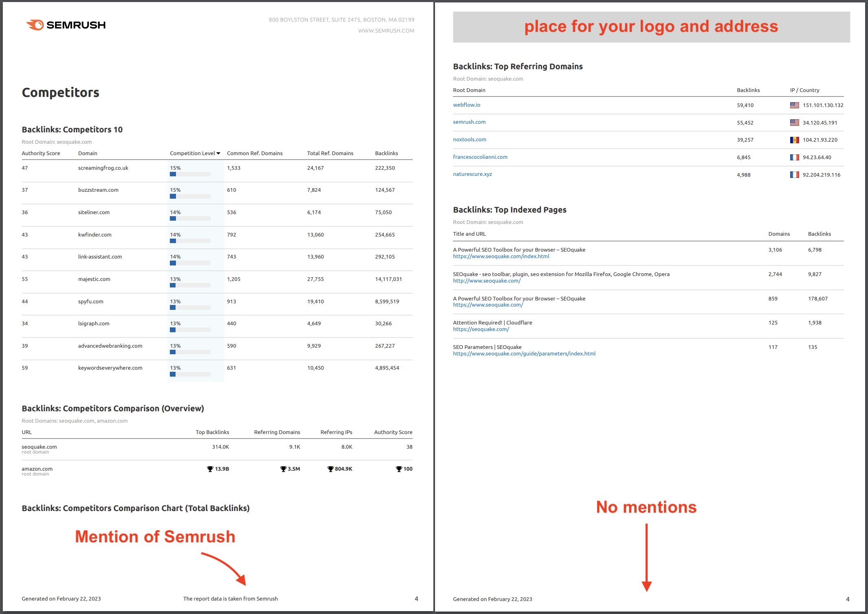Click the seoquake.com row in Competitors Comparison
This screenshot has height=614, width=868.
(217, 449)
